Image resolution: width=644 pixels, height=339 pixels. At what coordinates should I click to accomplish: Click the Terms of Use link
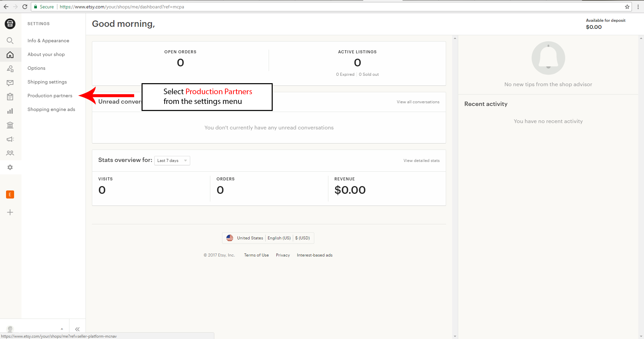(x=256, y=255)
